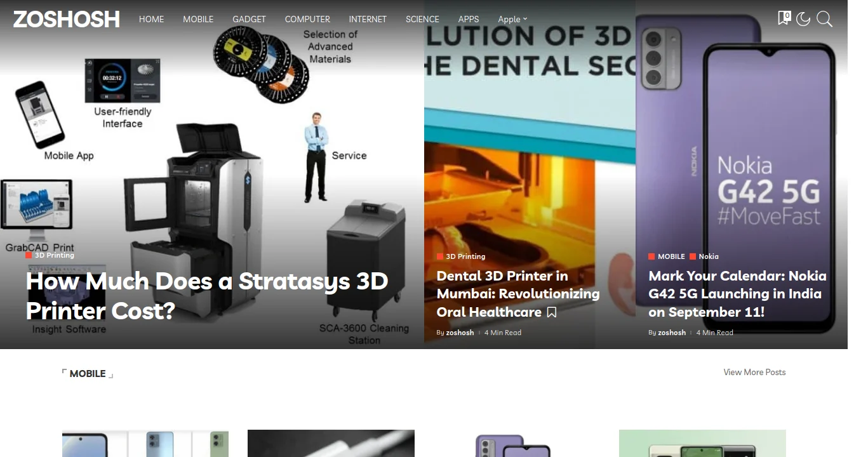Open the bookmarks counter icon in header
Screen dimensions: 868x457
pyautogui.click(x=784, y=18)
